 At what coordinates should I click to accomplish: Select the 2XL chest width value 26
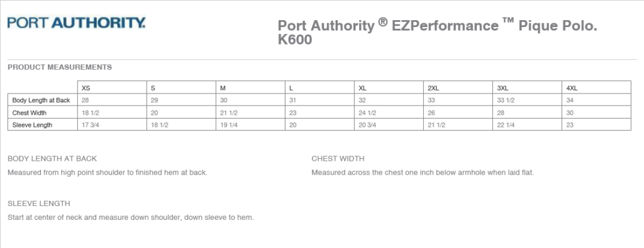[x=458, y=113]
